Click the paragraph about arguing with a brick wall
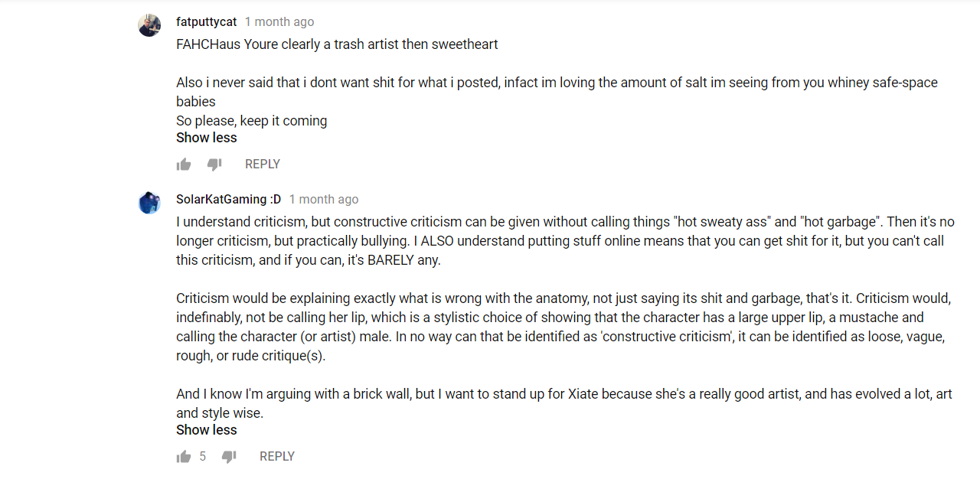The image size is (980, 479). click(x=564, y=403)
